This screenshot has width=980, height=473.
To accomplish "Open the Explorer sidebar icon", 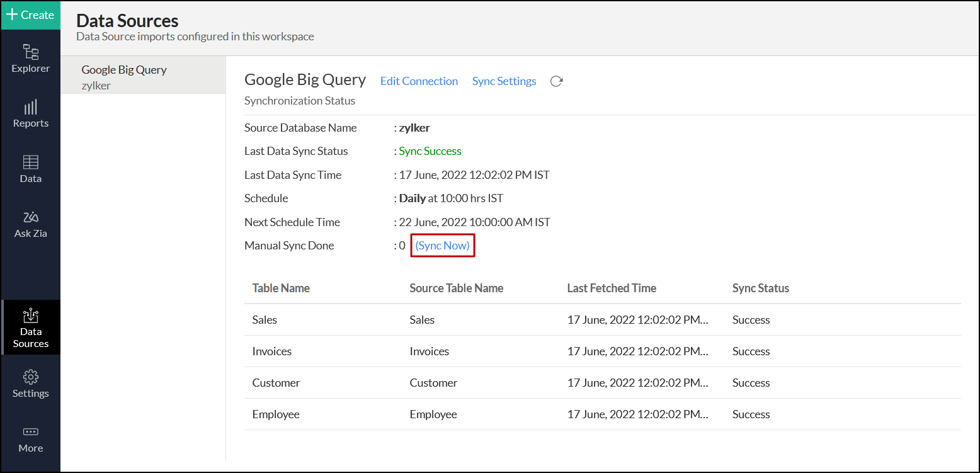I will pos(30,59).
